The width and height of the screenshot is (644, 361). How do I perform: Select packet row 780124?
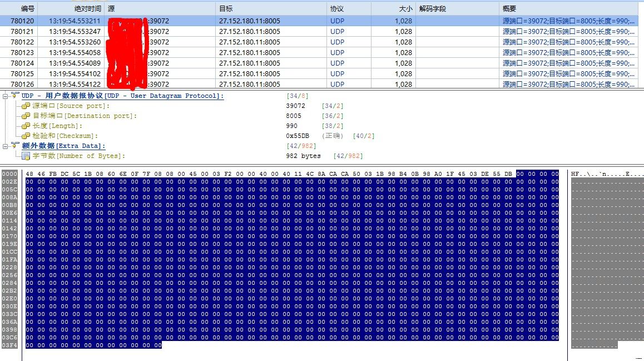point(319,63)
